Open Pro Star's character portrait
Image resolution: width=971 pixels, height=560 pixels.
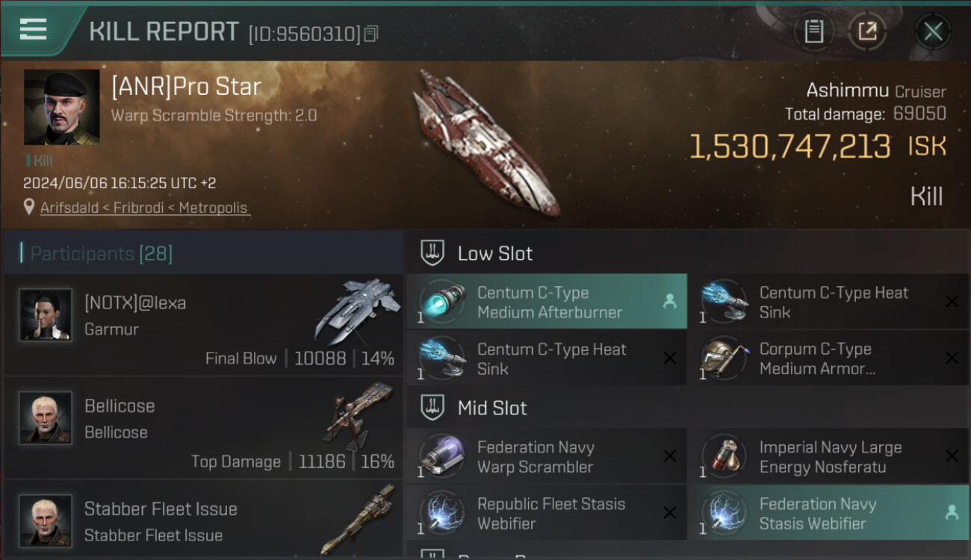click(x=61, y=107)
